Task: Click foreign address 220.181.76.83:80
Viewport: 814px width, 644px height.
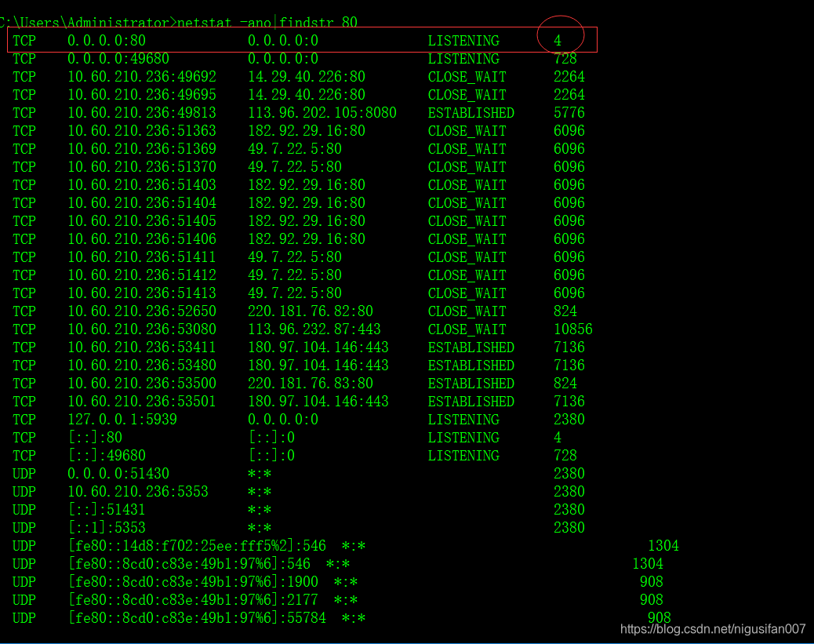Action: click(311, 384)
